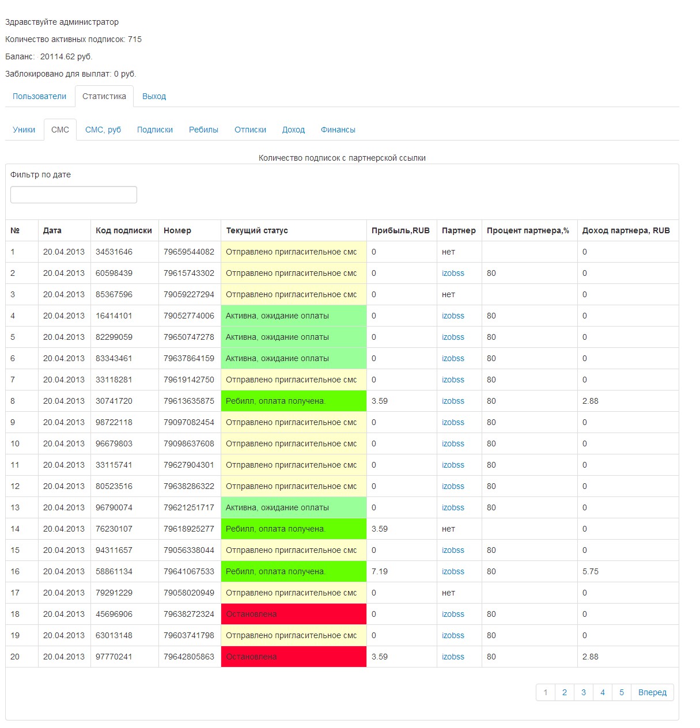Screen dimensions: 700x728
Task: Switch to the Уники sub-tab
Action: tap(24, 130)
